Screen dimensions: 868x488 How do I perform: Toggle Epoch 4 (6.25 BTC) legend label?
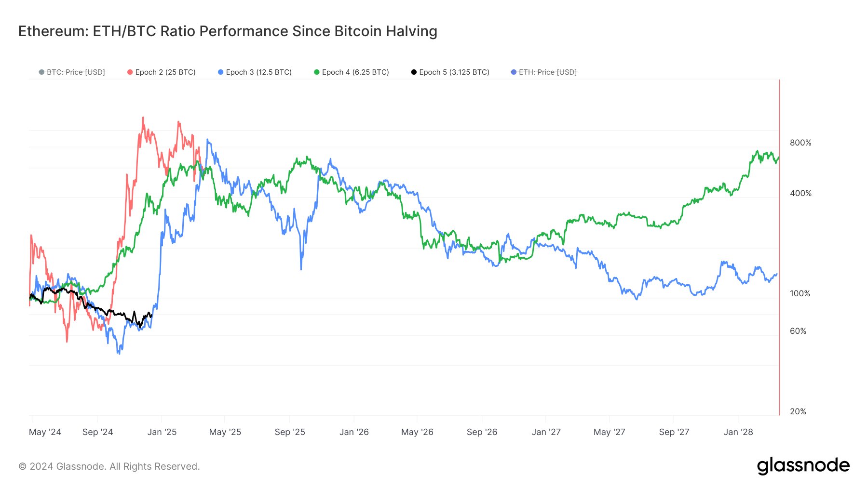[355, 72]
